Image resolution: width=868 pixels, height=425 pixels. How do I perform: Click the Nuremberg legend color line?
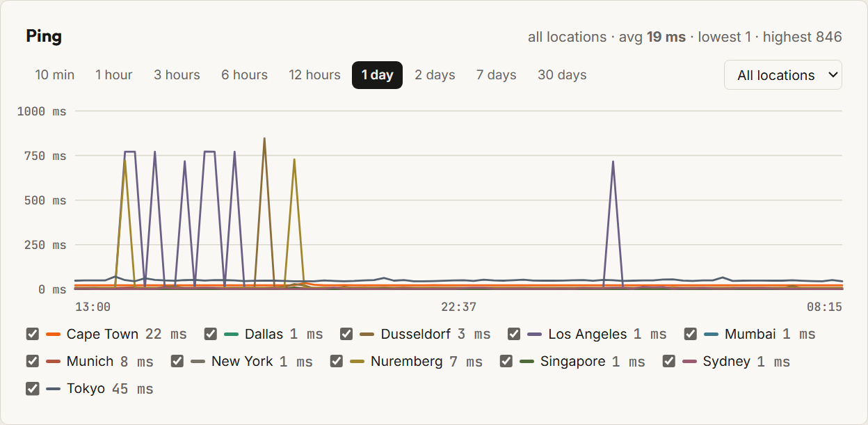point(357,362)
